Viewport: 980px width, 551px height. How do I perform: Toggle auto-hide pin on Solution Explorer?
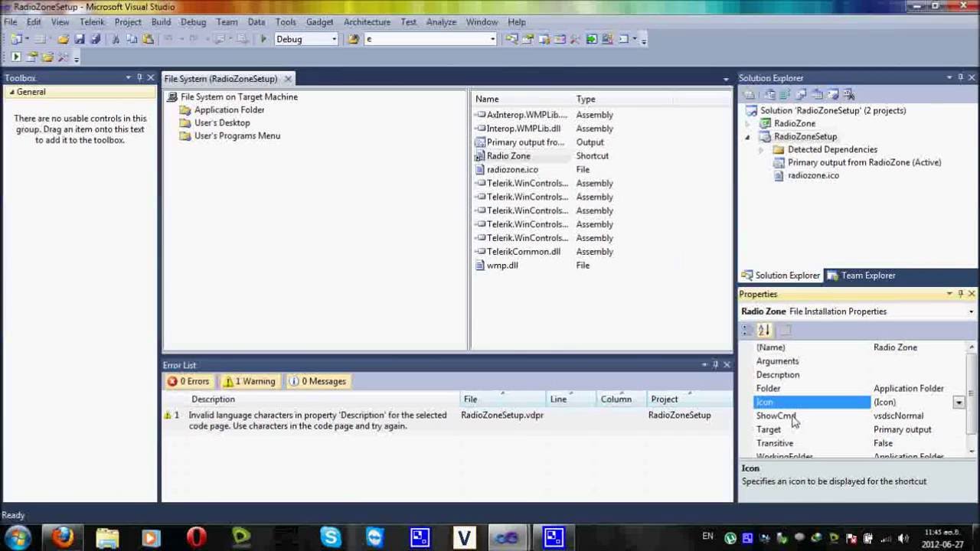pos(961,77)
